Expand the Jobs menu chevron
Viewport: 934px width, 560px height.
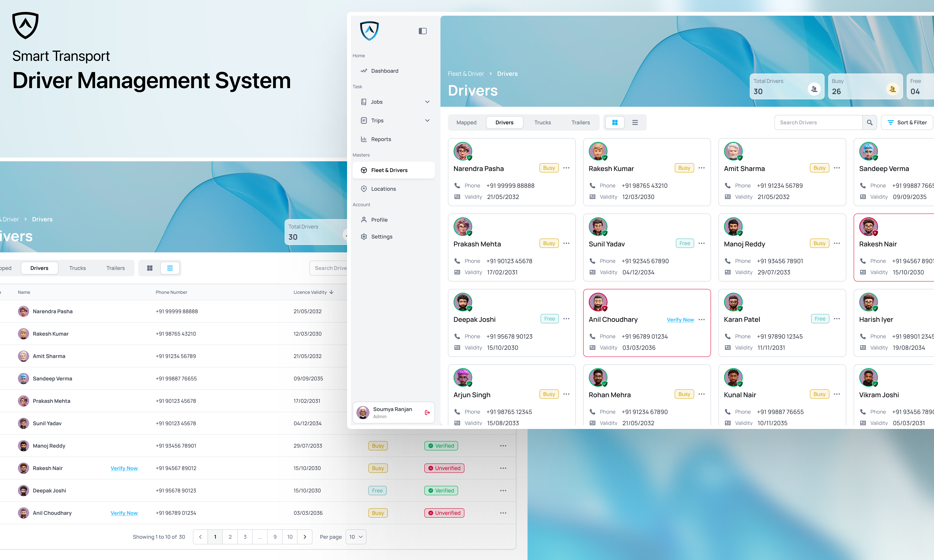pyautogui.click(x=427, y=102)
